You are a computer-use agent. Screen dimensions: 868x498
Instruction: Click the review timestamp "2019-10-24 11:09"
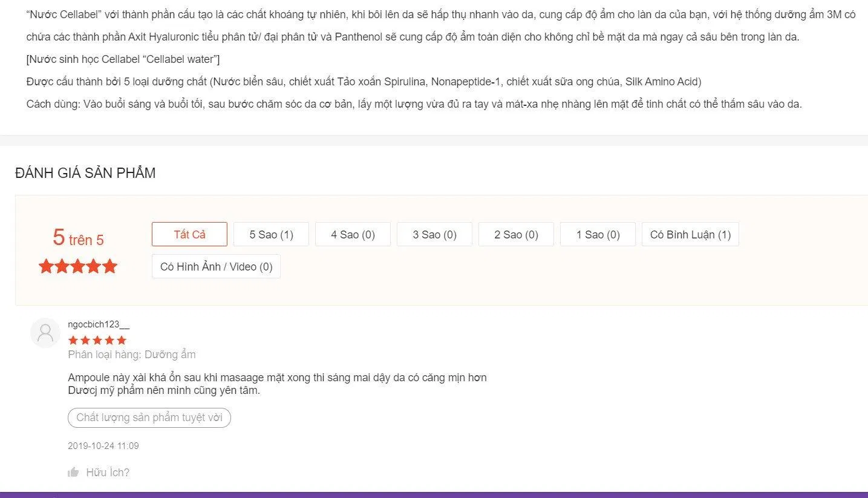[103, 446]
